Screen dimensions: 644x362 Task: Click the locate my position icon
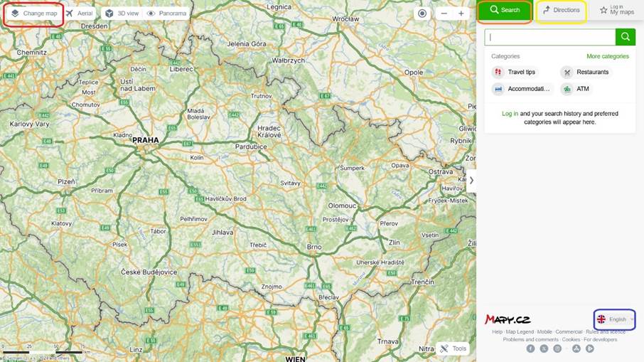pos(422,14)
